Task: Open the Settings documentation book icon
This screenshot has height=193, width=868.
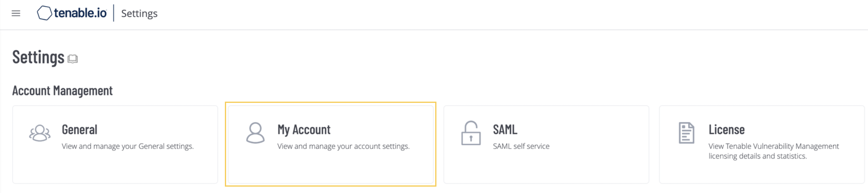Action: click(x=72, y=59)
